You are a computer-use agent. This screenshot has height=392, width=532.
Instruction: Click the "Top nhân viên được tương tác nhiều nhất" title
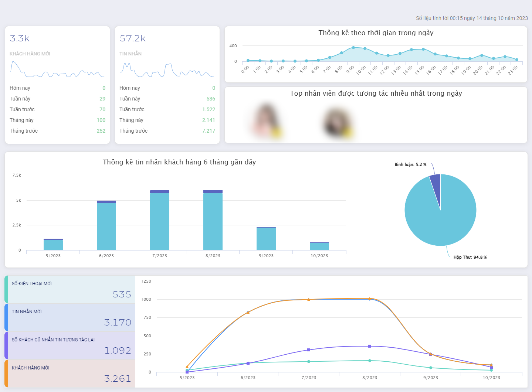[x=376, y=93]
